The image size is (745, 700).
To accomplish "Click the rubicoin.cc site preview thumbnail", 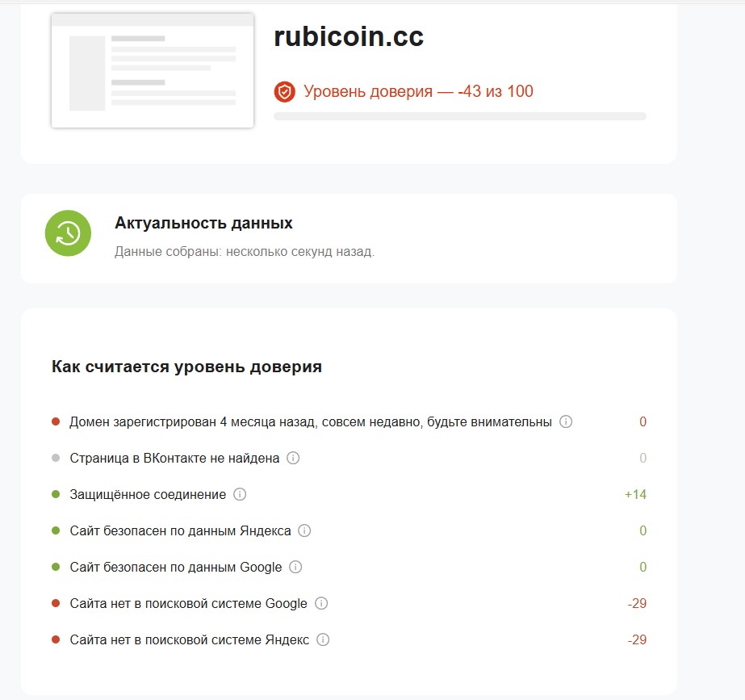I will (153, 70).
